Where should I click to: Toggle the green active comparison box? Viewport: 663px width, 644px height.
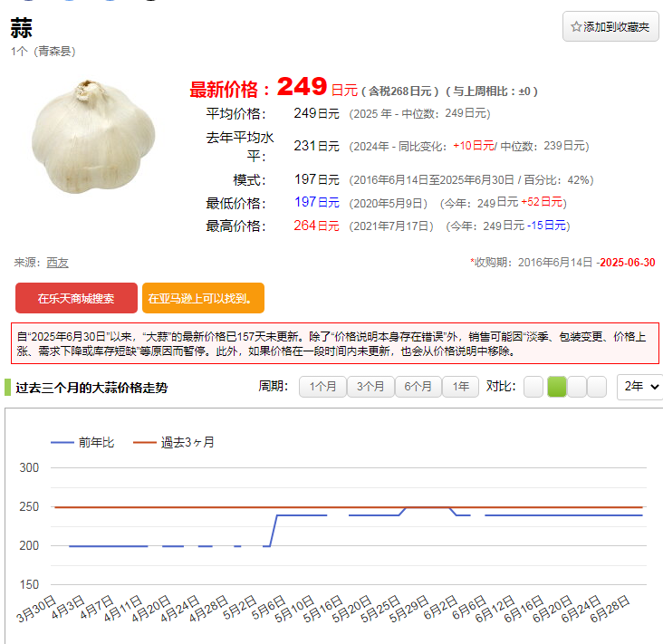pyautogui.click(x=556, y=387)
